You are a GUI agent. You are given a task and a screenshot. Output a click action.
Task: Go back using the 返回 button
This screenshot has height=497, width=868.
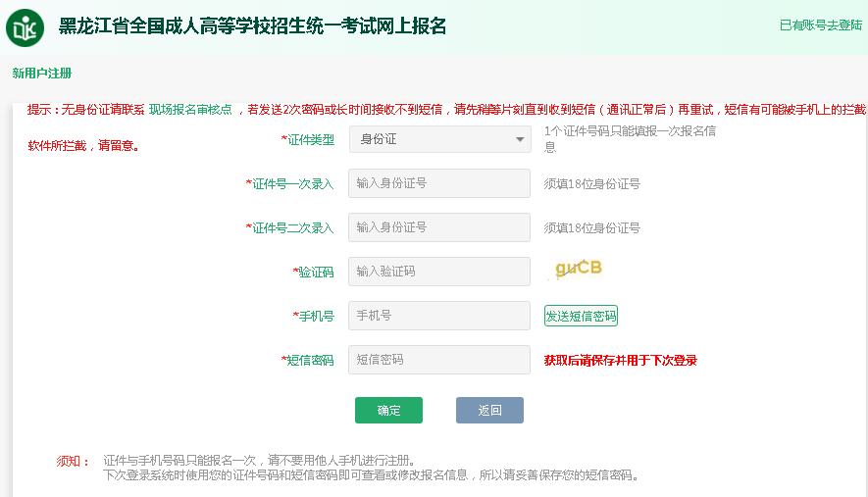[x=489, y=411]
